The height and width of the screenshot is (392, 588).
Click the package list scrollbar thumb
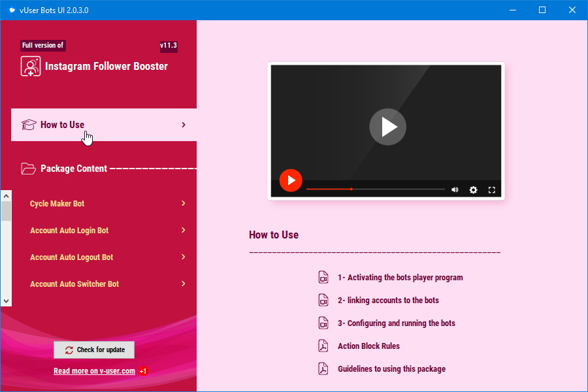pyautogui.click(x=6, y=211)
